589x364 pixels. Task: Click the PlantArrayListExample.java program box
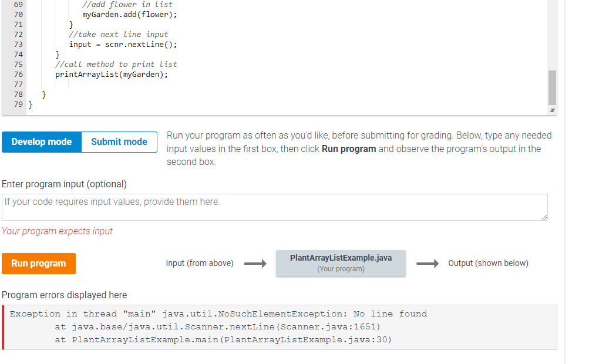point(341,262)
